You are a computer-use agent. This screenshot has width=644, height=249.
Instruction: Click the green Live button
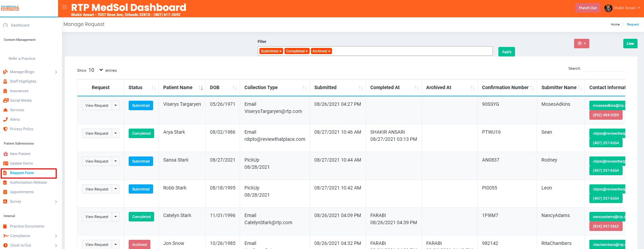coord(630,44)
